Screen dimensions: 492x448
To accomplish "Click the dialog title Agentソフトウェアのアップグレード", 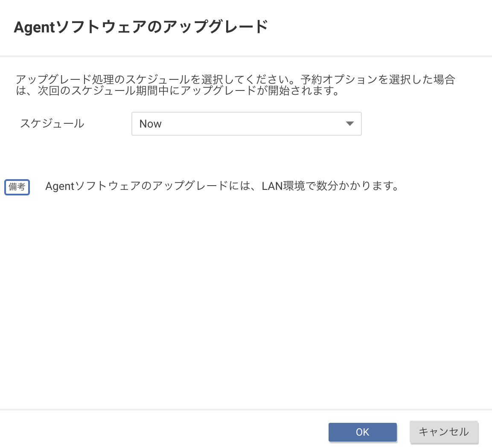I will [141, 27].
